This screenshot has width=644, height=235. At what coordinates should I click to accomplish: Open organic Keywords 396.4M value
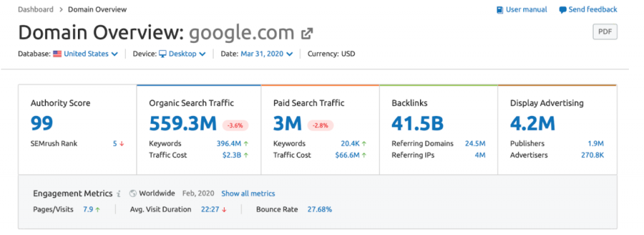point(229,144)
